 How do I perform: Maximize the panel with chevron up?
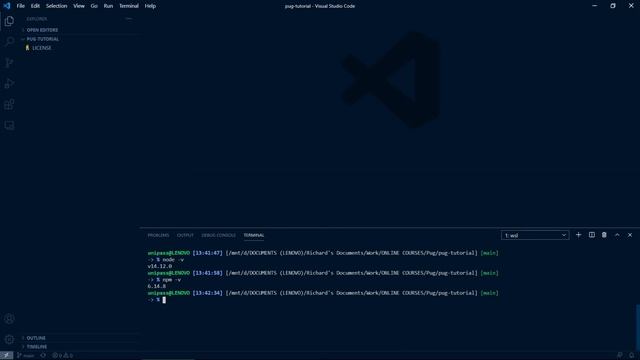[617, 235]
